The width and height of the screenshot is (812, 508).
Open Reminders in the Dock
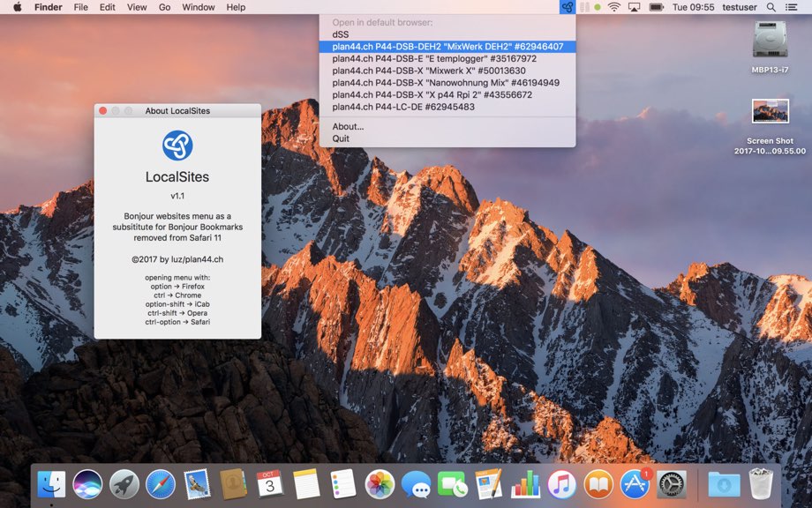coord(342,484)
